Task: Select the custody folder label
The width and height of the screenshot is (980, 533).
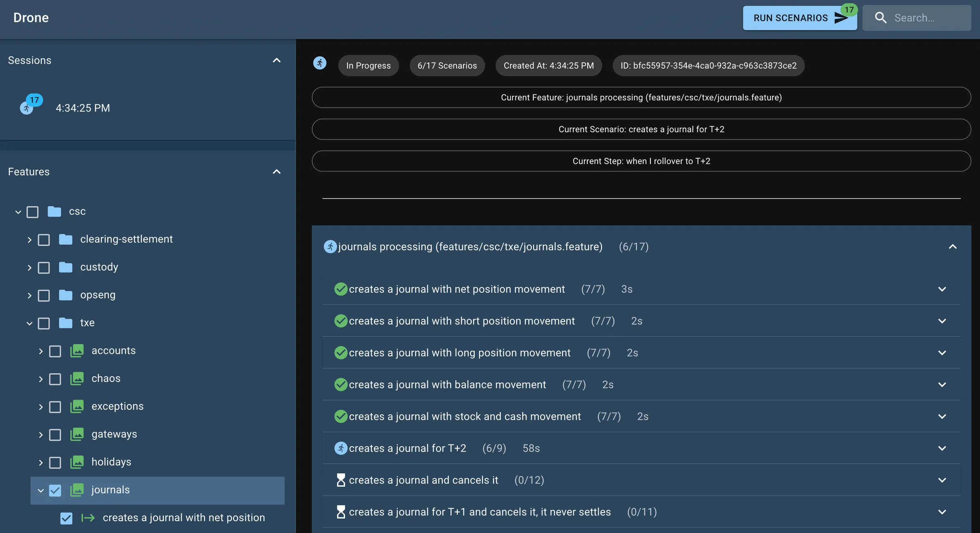Action: [x=99, y=267]
